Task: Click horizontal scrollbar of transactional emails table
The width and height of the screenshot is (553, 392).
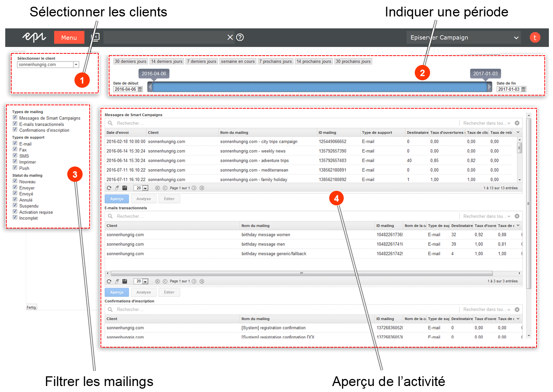Action: (x=302, y=273)
